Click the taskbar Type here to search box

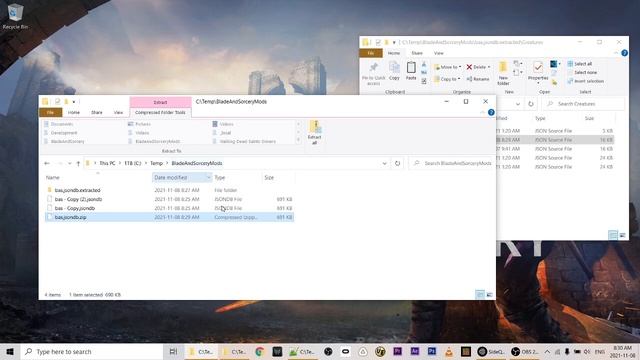[91, 351]
